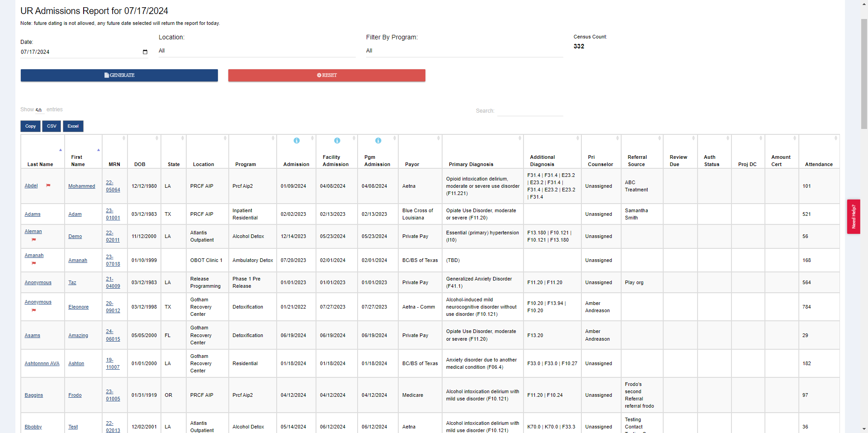Viewport: 868px width, 433px height.
Task: Sort table by Primary Diagnosis column
Action: click(483, 152)
